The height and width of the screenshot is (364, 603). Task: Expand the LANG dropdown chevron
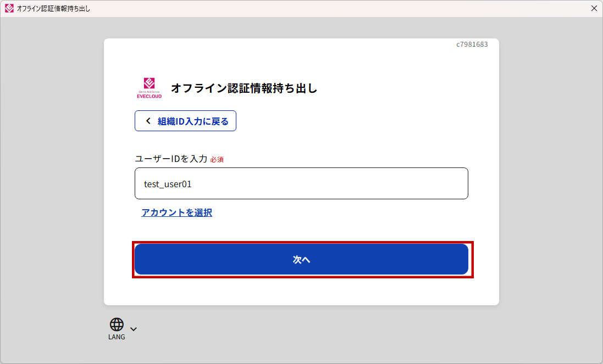coord(134,329)
